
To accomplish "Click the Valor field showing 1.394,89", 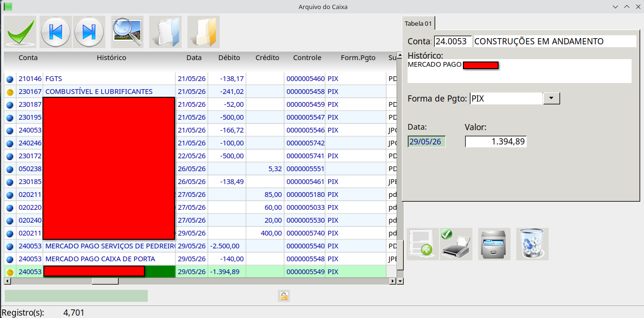I will point(496,142).
